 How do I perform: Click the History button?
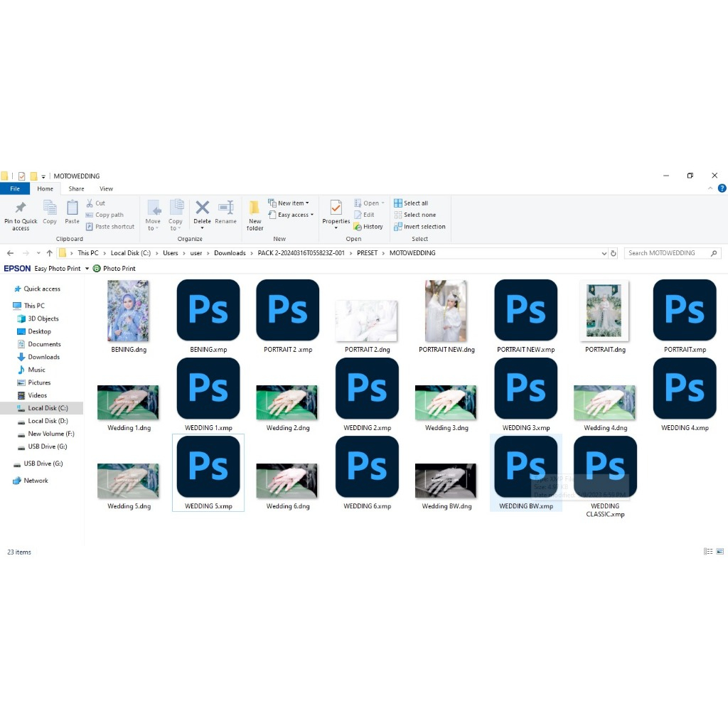point(368,227)
